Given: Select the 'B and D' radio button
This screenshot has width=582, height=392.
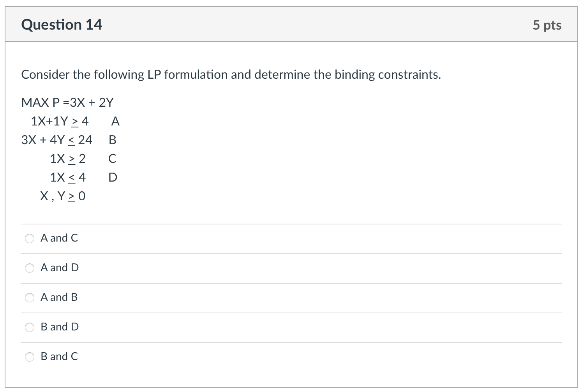Looking at the screenshot, I should coord(30,327).
